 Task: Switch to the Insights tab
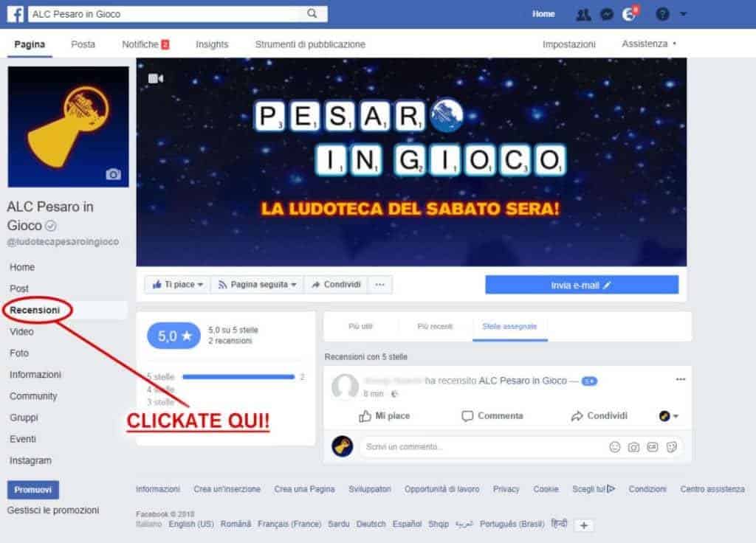[212, 44]
